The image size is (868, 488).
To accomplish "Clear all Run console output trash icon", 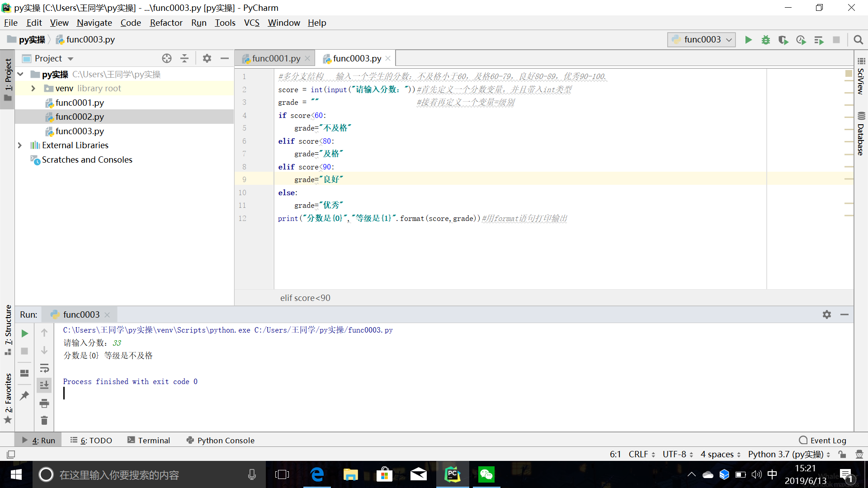I will 44,421.
